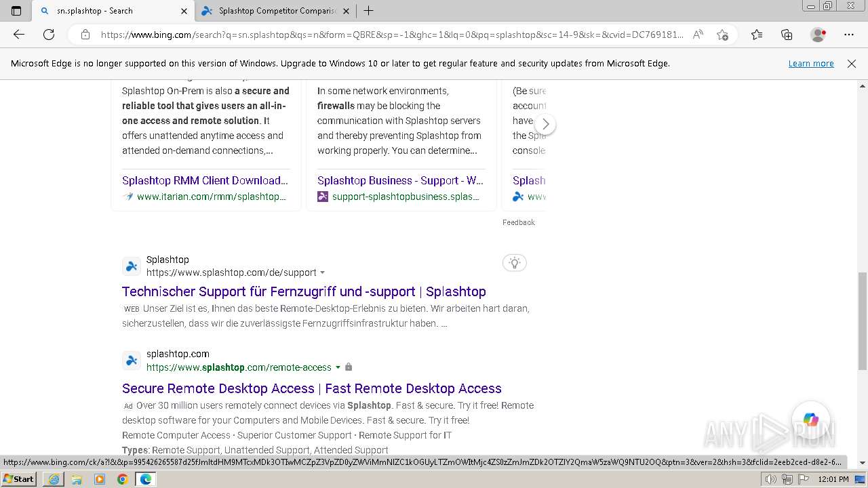
Task: Click the 12:01 PM system clock
Action: point(834,479)
